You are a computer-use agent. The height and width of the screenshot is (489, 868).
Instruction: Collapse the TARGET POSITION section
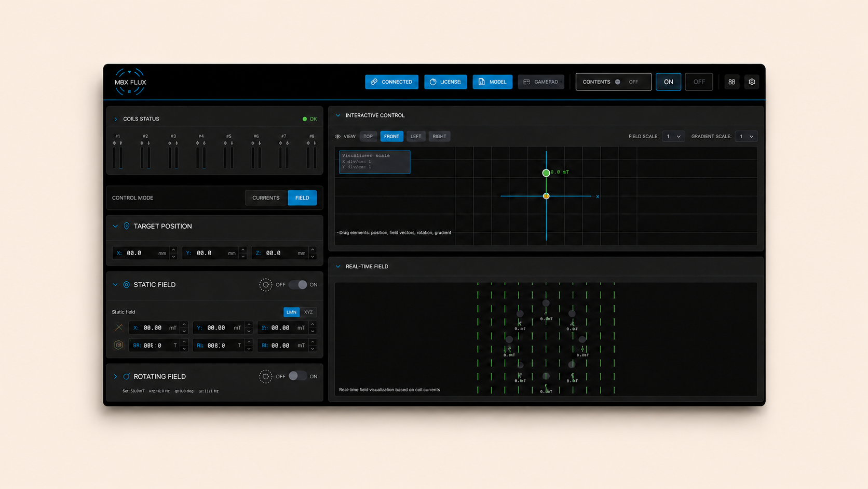(115, 227)
